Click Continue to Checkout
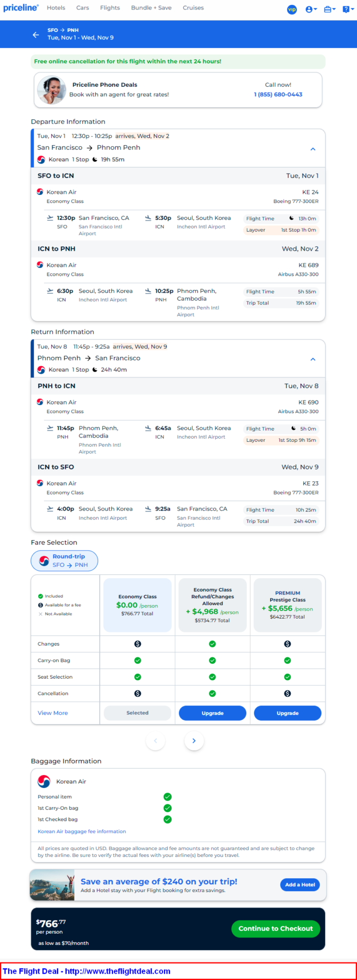This screenshot has height=980, width=357. click(x=275, y=928)
